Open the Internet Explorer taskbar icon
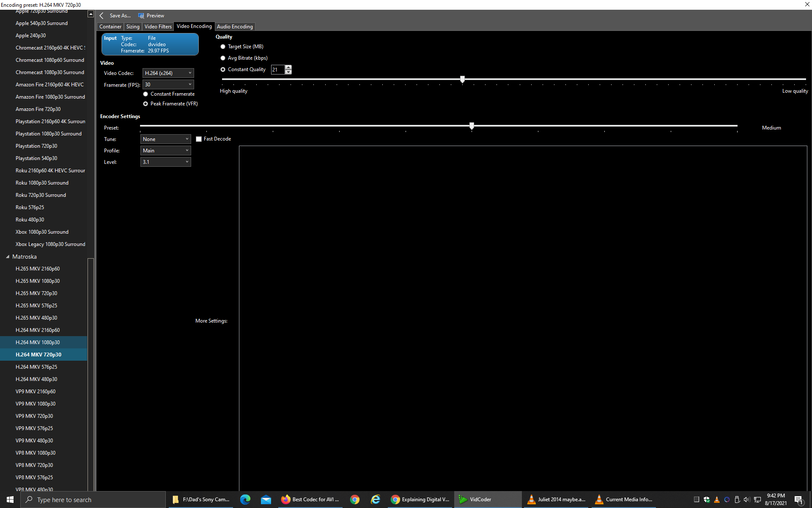 tap(375, 500)
